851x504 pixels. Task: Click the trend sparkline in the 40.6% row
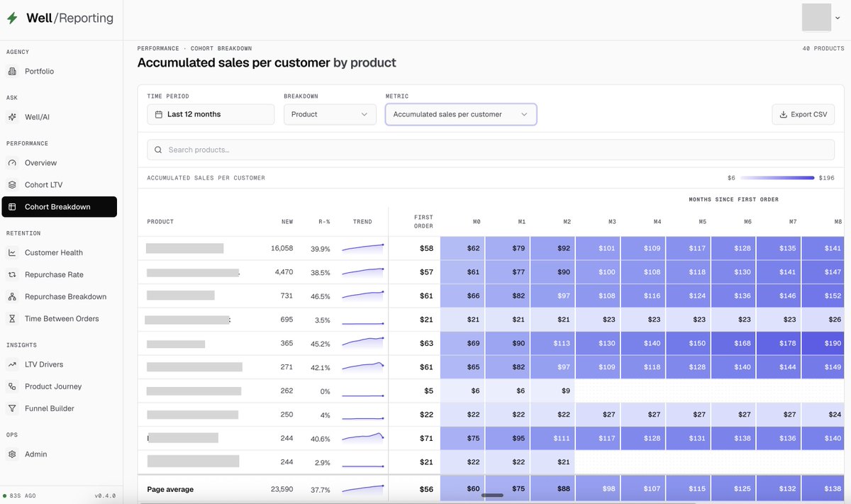362,438
